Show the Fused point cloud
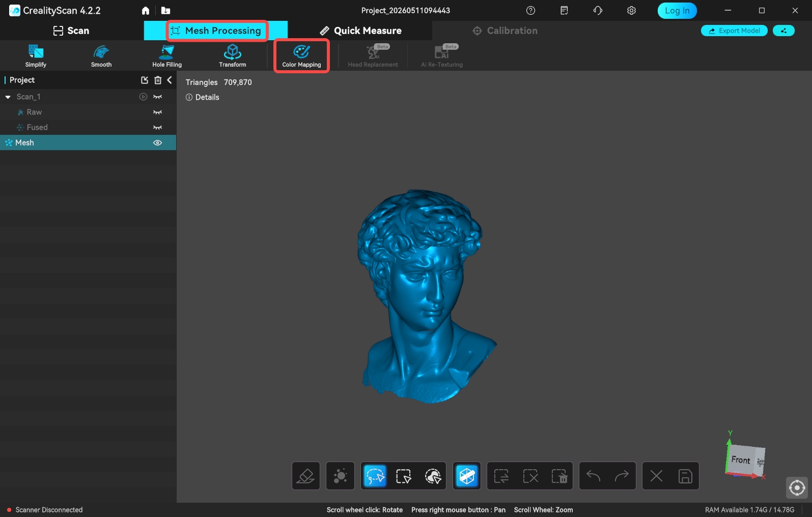 click(x=158, y=127)
